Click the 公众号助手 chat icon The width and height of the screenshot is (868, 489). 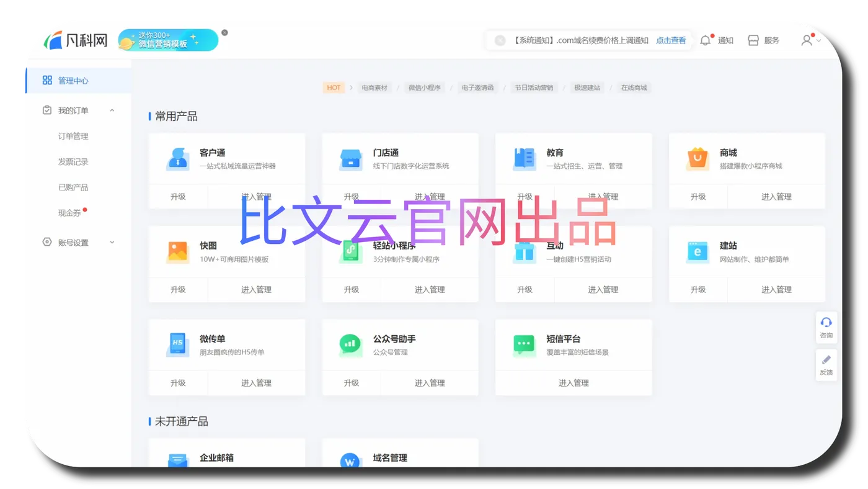351,345
